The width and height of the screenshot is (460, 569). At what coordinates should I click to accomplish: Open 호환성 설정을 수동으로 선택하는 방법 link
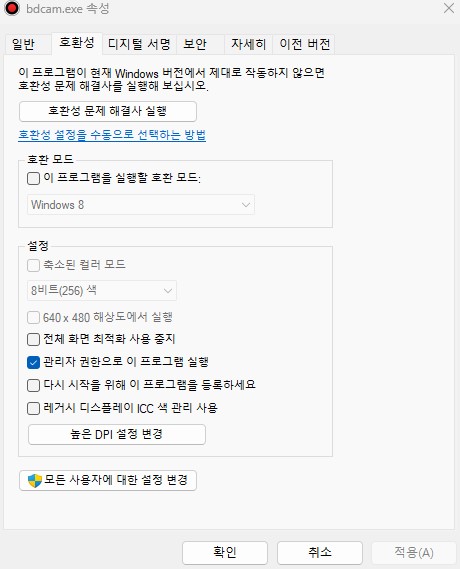112,135
